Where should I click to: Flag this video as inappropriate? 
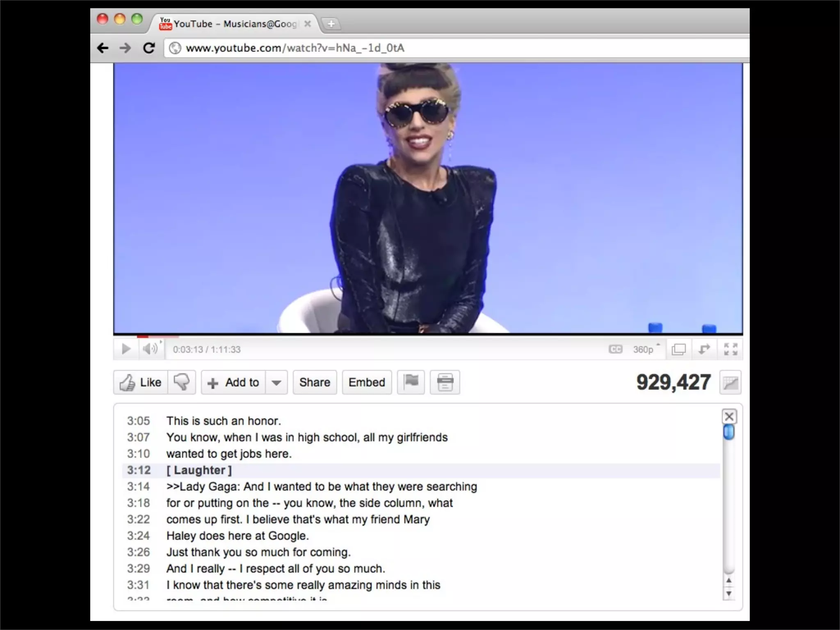tap(411, 382)
